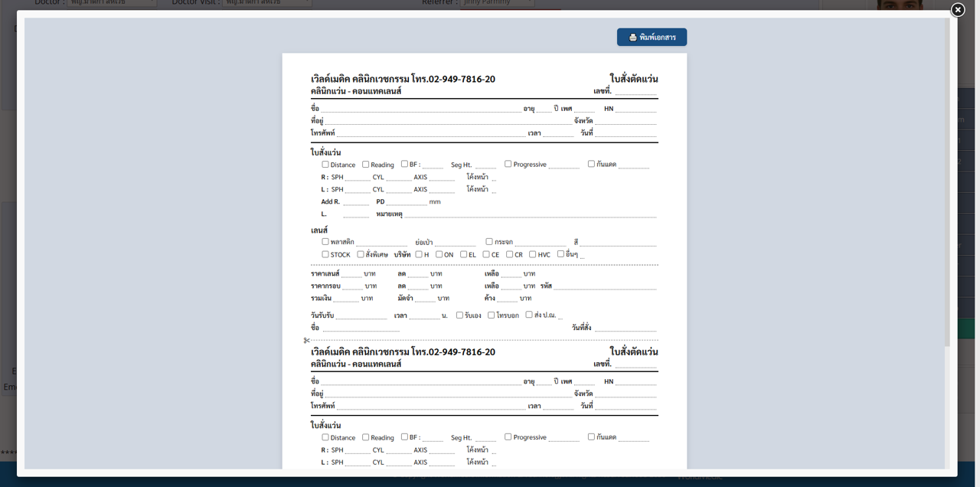Click the second ใบสั่งตัดแว่น title

click(x=634, y=351)
